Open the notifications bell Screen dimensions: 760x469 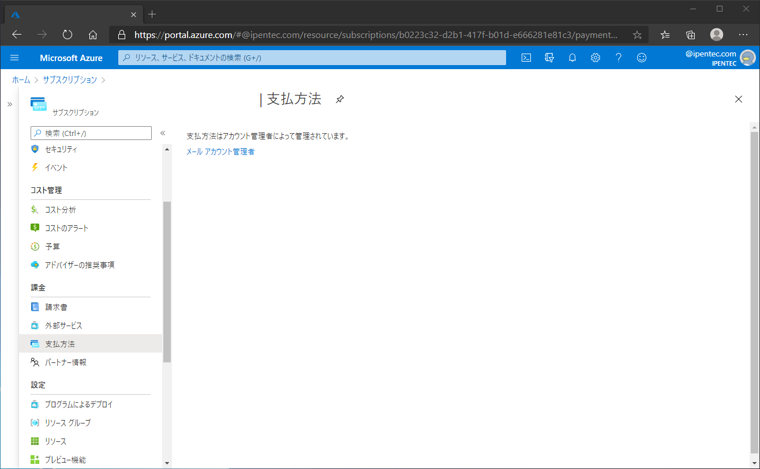(x=572, y=58)
